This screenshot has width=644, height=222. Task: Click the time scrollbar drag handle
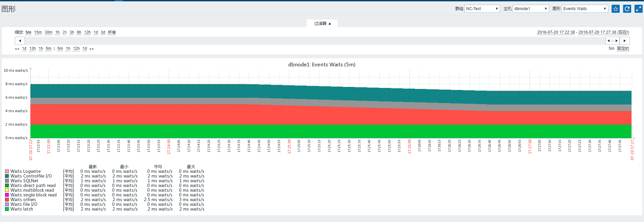click(x=613, y=41)
